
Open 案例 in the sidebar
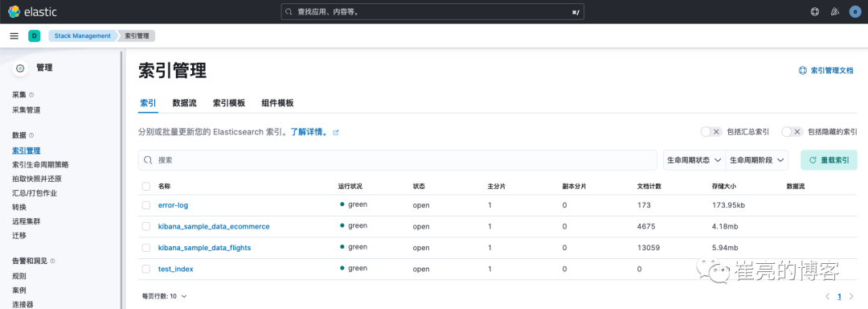point(18,290)
